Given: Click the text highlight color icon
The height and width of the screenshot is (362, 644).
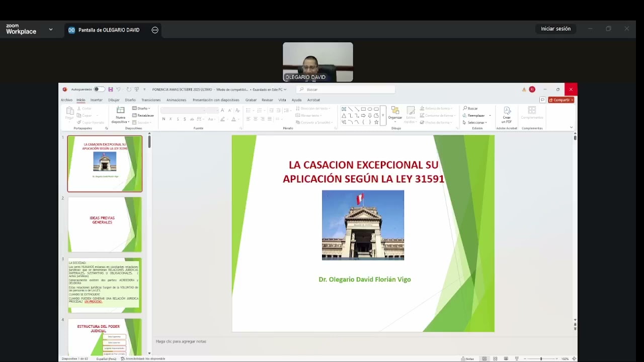Looking at the screenshot, I should [x=222, y=119].
